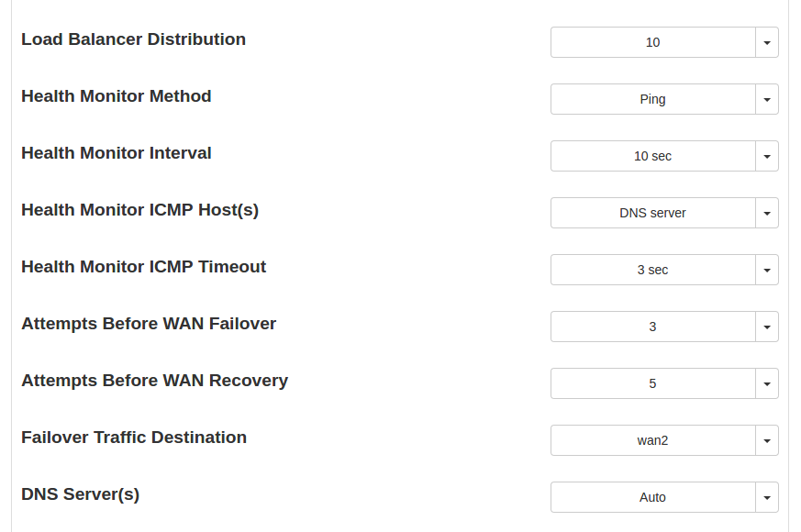Click the "3 sec" timeout value
Viewport: 801px width, 532px height.
pos(652,270)
